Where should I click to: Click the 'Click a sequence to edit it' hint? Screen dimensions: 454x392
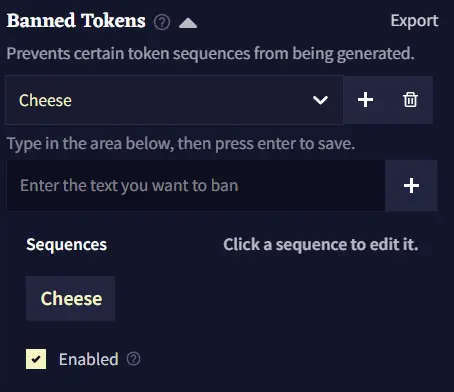(321, 244)
